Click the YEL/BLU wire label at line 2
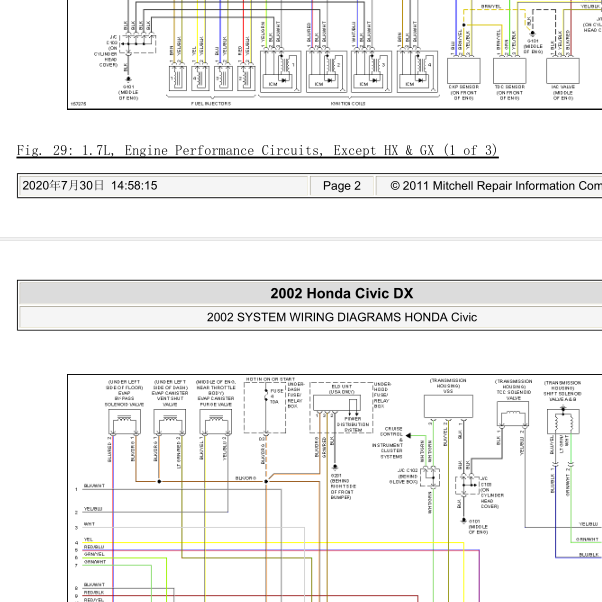602x602 pixels. (x=93, y=509)
